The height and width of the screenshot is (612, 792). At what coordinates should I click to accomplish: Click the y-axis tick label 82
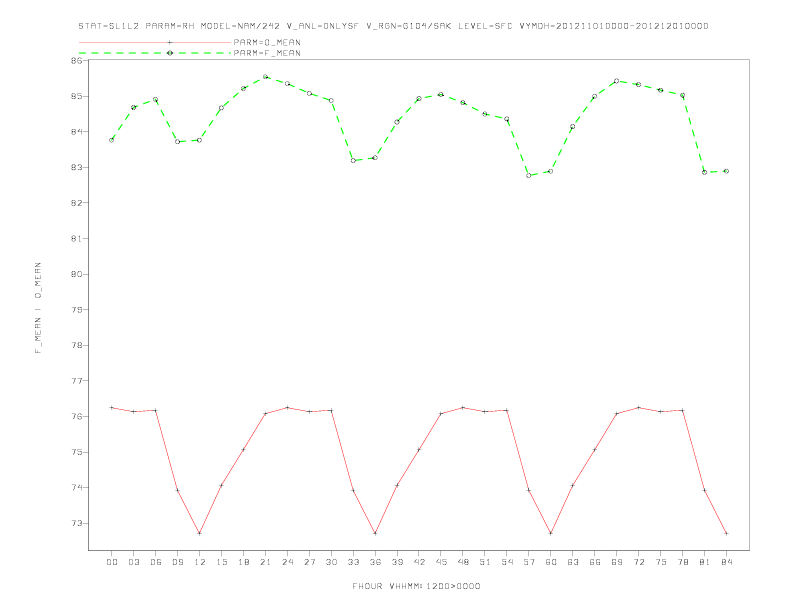pyautogui.click(x=77, y=203)
